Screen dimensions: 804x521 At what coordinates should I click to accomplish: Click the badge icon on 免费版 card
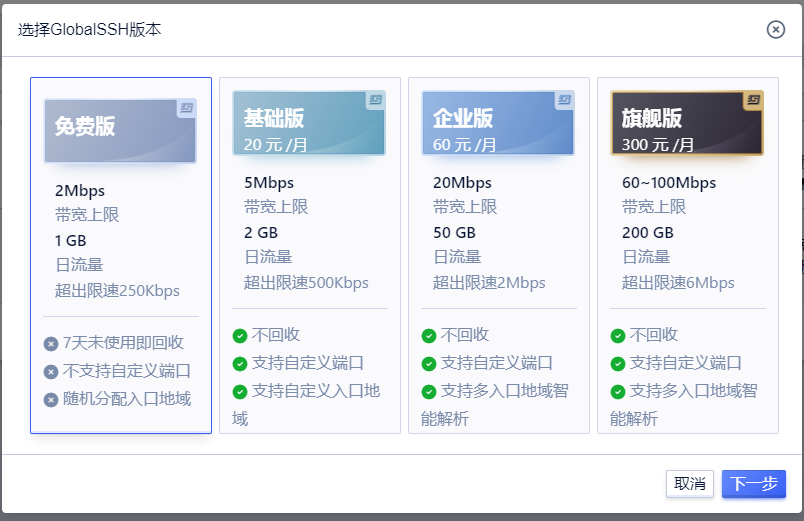[x=186, y=107]
